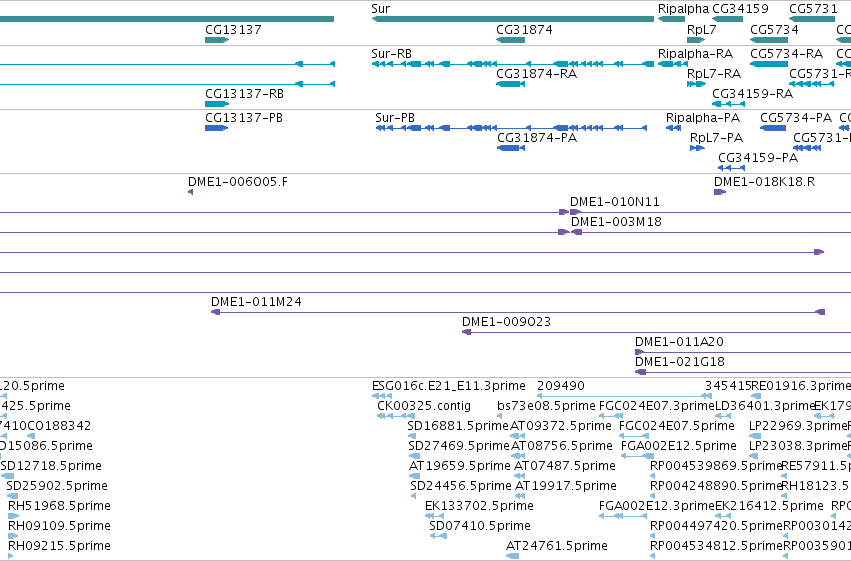This screenshot has width=851, height=561.
Task: Click the RpL7-PA protein label
Action: click(716, 138)
